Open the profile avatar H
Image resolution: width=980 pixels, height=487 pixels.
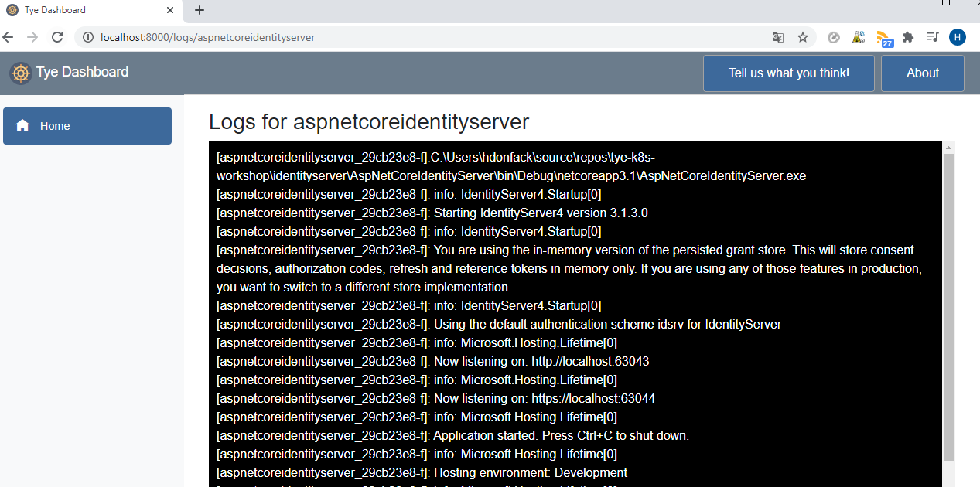click(x=958, y=37)
